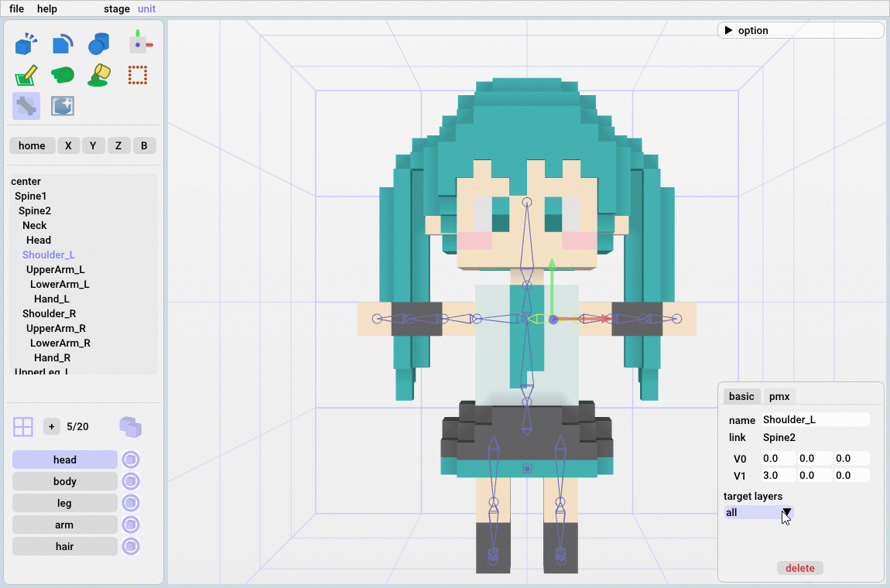Select the bone editing tool
This screenshot has height=588, width=890.
26,106
